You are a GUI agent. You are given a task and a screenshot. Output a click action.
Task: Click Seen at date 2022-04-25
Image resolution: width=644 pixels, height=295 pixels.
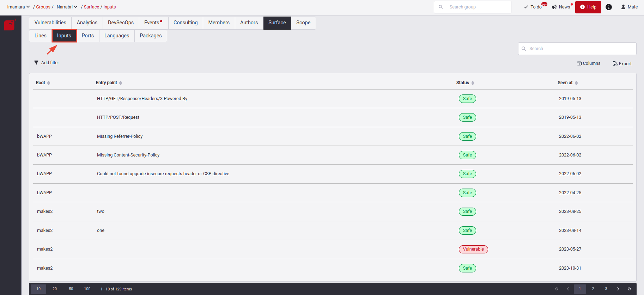[x=570, y=193]
